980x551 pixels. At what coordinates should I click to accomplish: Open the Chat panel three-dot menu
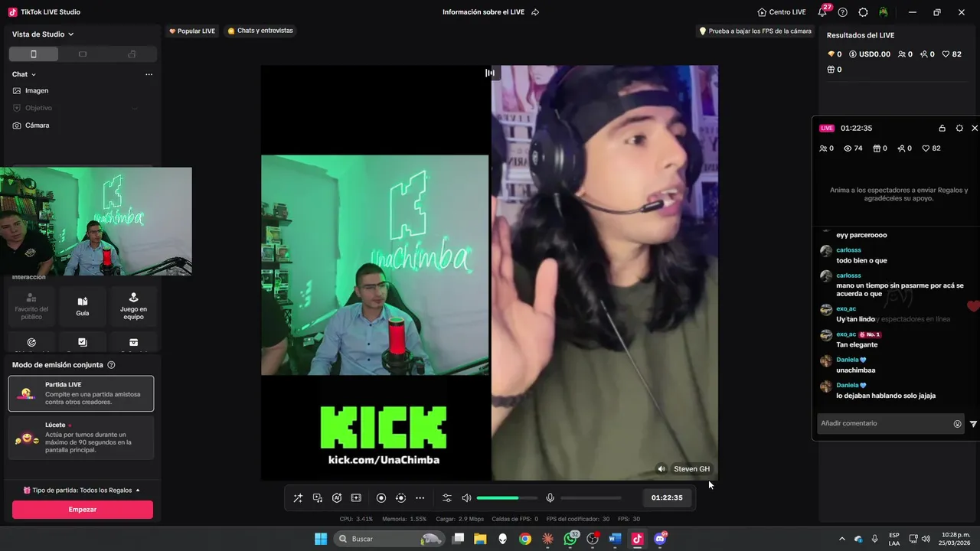point(149,74)
